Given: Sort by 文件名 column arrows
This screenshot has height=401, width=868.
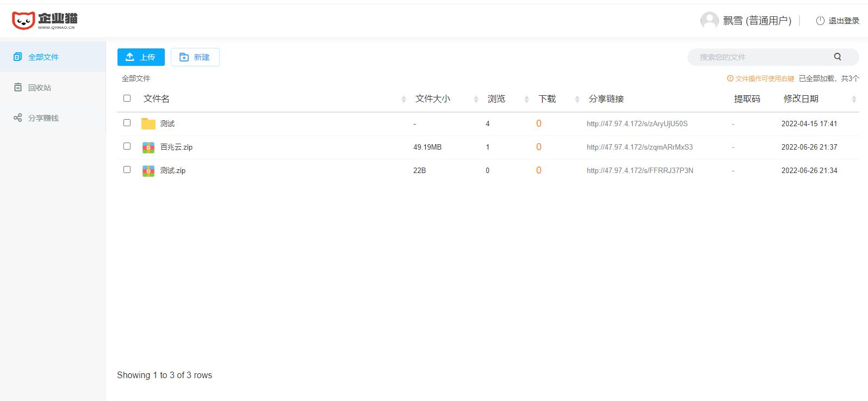Looking at the screenshot, I should click(x=404, y=99).
